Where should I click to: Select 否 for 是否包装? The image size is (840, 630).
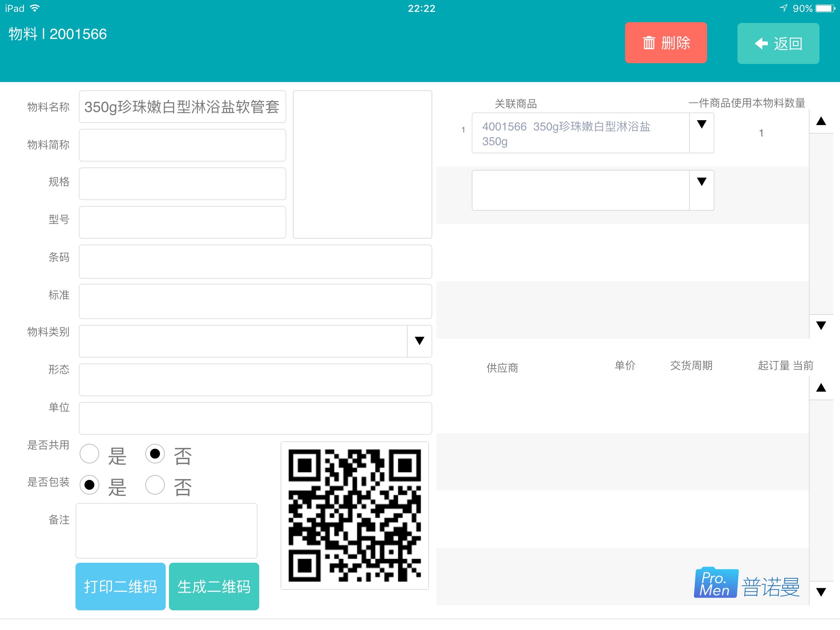pyautogui.click(x=155, y=485)
